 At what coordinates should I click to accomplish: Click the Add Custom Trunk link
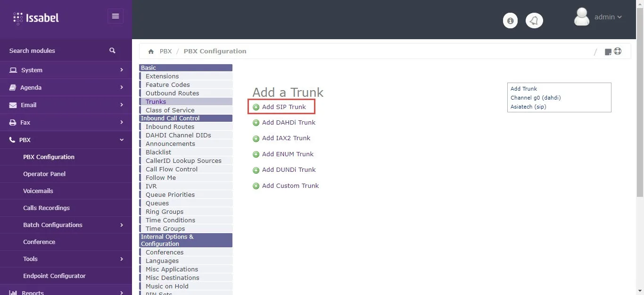coord(290,186)
